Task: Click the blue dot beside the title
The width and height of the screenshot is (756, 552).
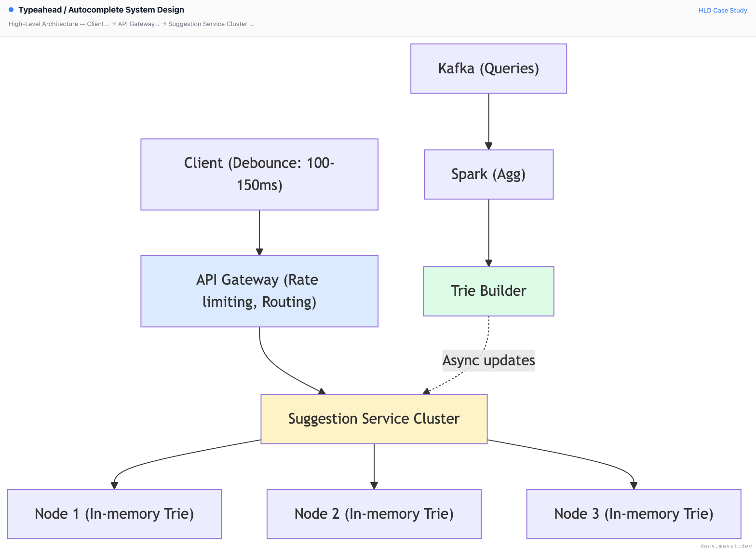Action: pyautogui.click(x=11, y=10)
